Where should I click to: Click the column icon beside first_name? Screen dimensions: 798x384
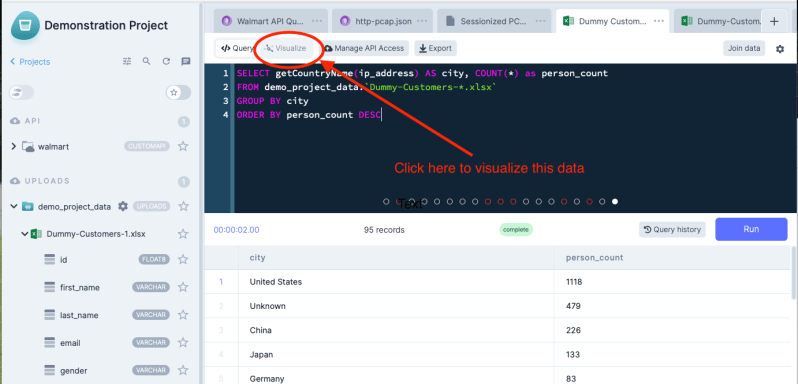tap(49, 287)
